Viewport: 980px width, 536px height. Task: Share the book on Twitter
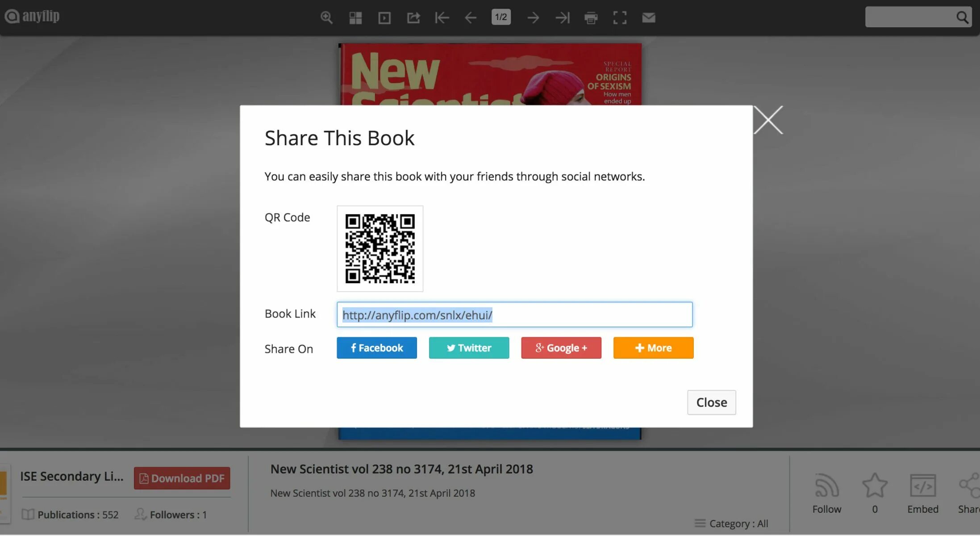click(469, 348)
